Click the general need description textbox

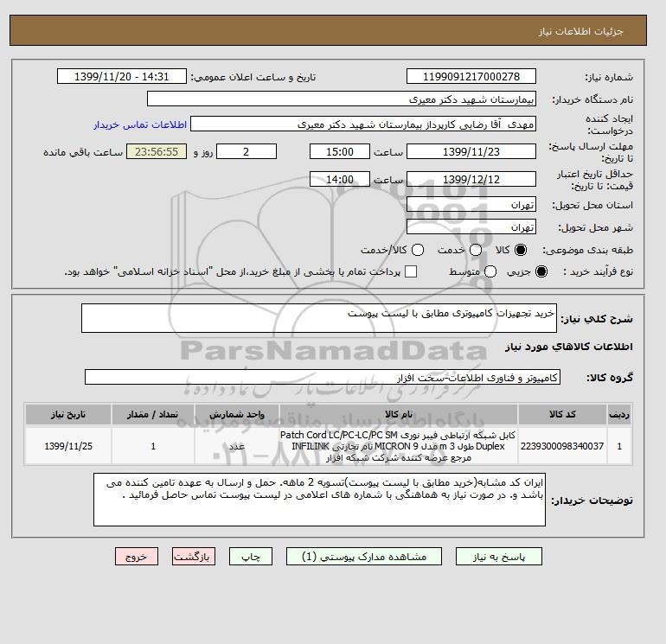[x=319, y=318]
